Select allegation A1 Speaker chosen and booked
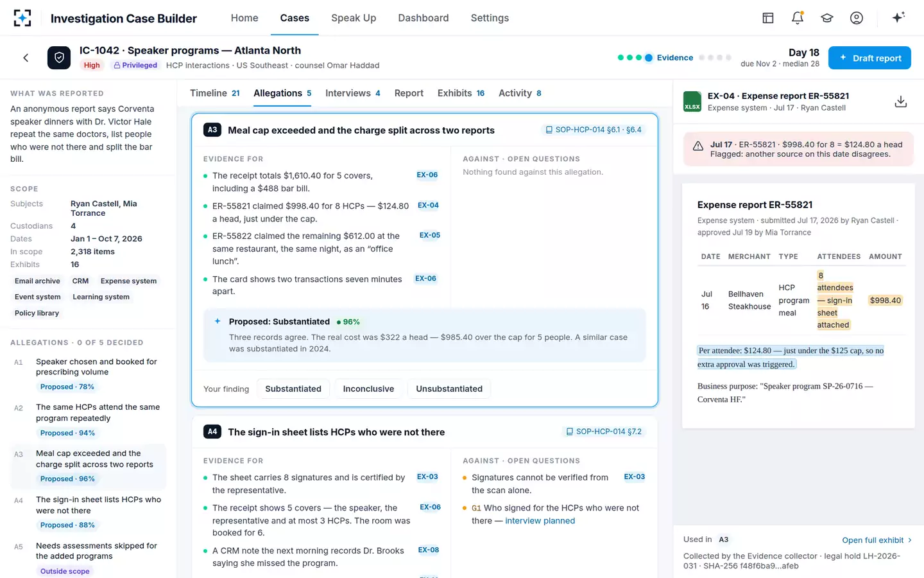The height and width of the screenshot is (578, 924). click(x=88, y=374)
